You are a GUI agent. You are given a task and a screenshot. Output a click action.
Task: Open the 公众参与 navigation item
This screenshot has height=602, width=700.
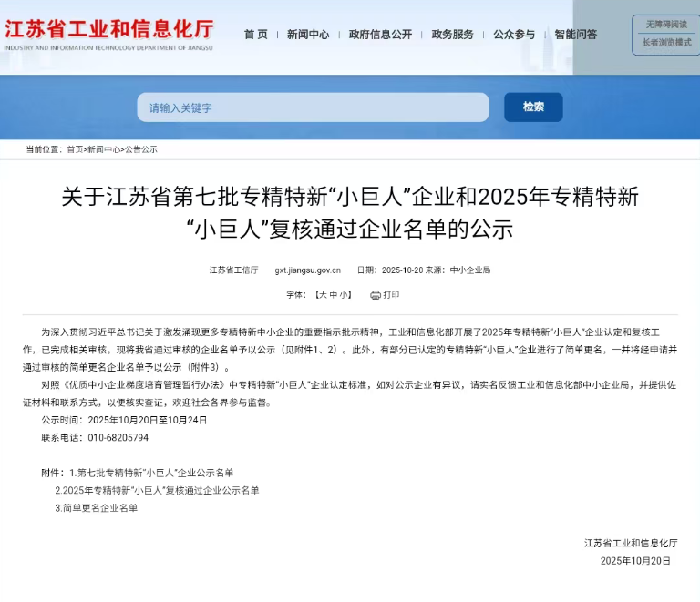tap(514, 35)
